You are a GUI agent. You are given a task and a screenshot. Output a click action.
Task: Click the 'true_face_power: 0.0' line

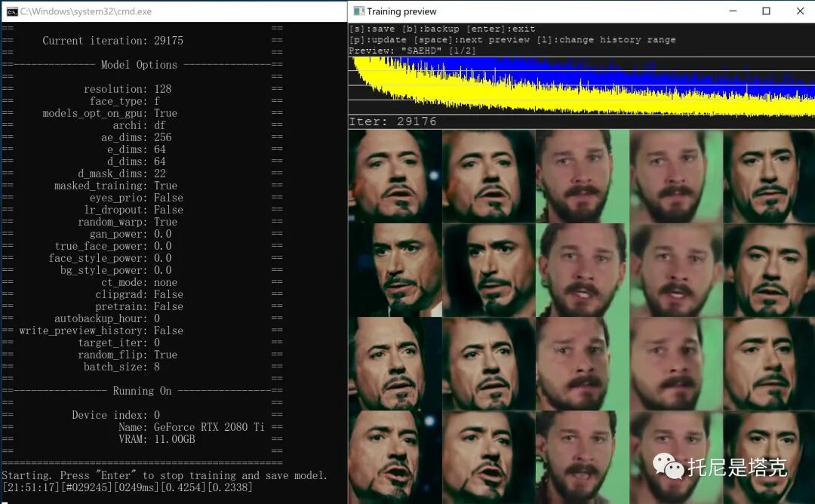tap(112, 246)
